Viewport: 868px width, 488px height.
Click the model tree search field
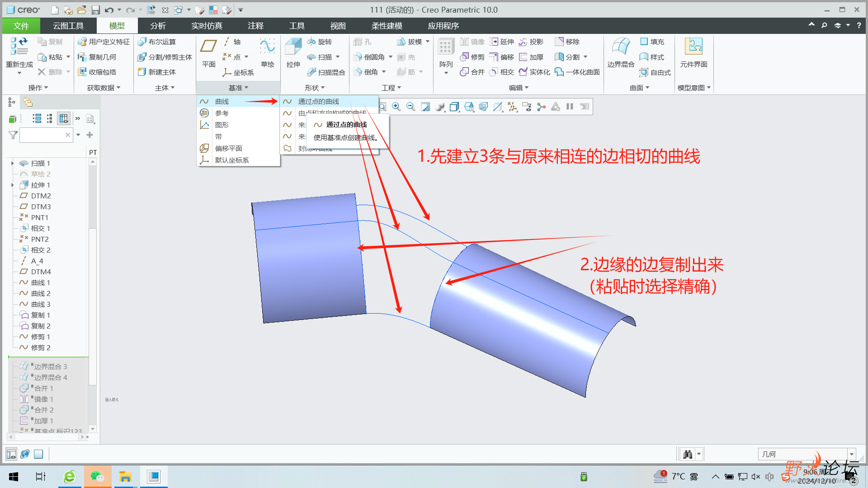pos(42,135)
